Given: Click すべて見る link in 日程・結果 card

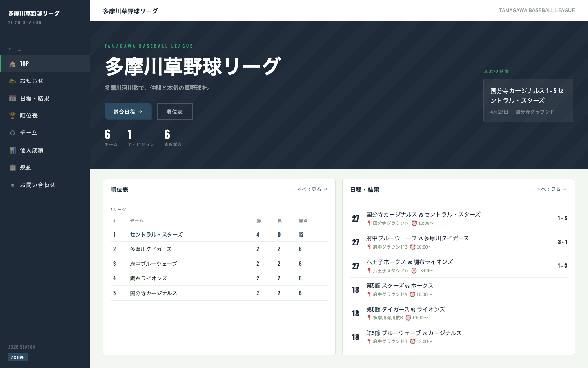Looking at the screenshot, I should [552, 189].
